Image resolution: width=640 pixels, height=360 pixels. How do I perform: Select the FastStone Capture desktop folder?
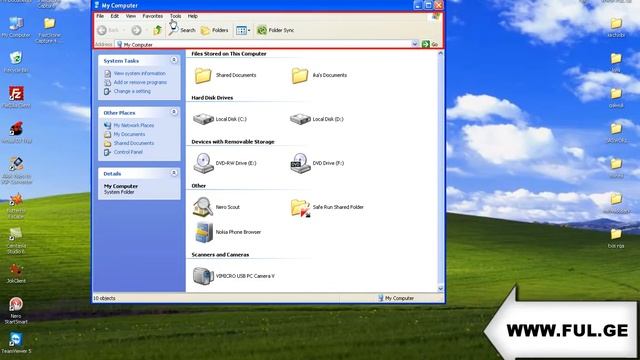(49, 30)
